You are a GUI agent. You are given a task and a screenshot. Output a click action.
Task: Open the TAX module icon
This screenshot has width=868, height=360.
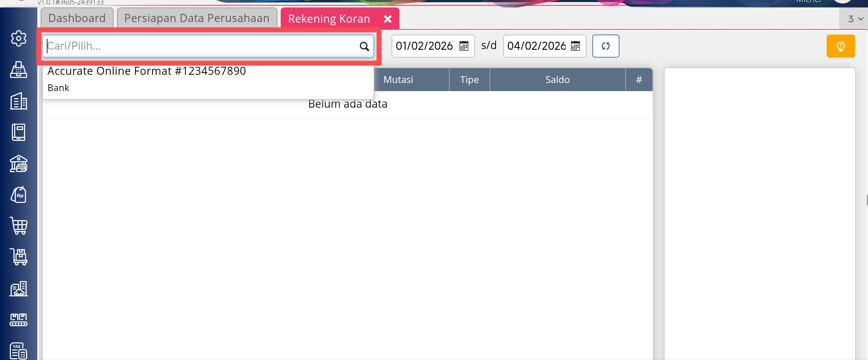(x=18, y=351)
